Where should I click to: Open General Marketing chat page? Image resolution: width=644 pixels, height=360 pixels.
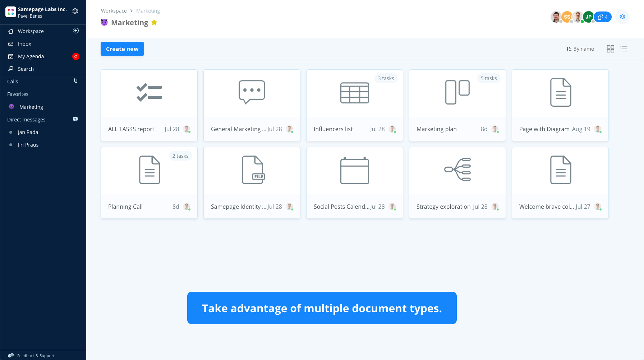(239, 129)
